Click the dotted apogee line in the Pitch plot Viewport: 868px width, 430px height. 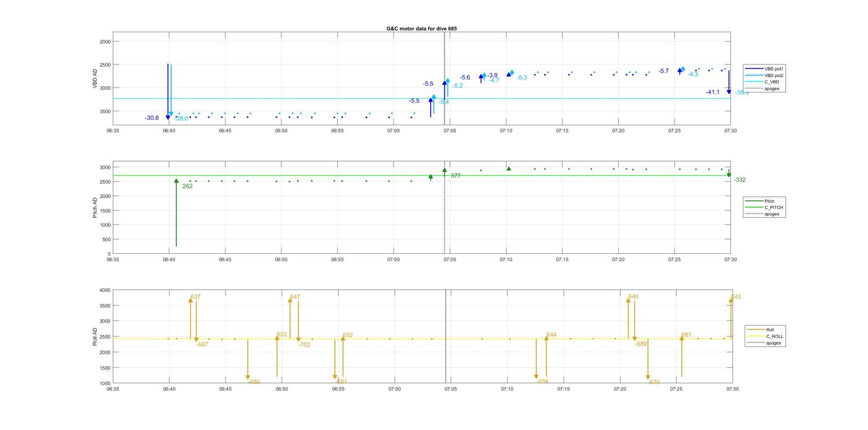(x=445, y=207)
